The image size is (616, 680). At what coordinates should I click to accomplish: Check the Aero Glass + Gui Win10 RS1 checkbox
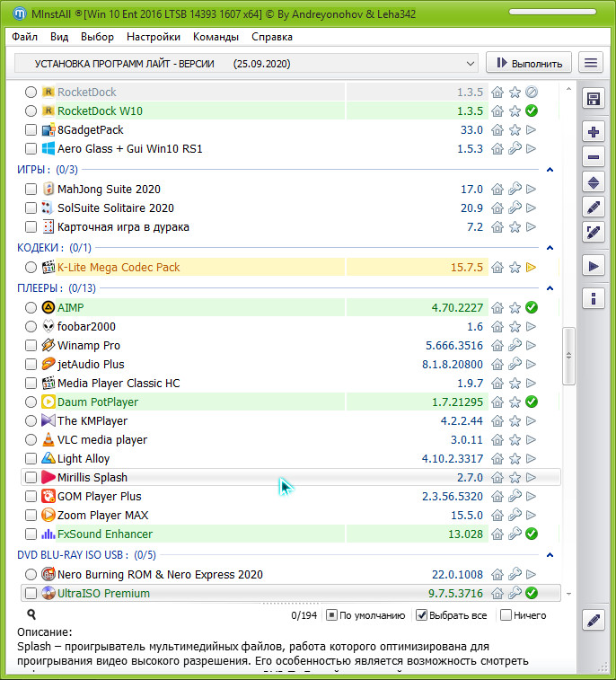coord(31,149)
